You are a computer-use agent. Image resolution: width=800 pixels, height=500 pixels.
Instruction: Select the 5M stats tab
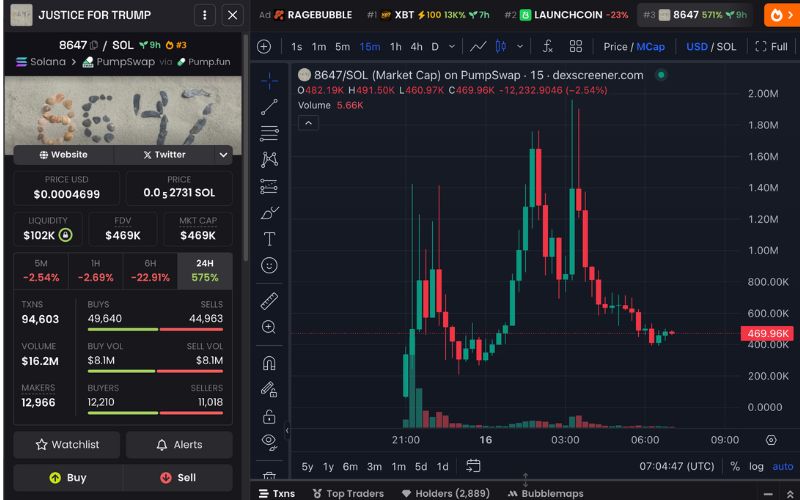(x=41, y=271)
